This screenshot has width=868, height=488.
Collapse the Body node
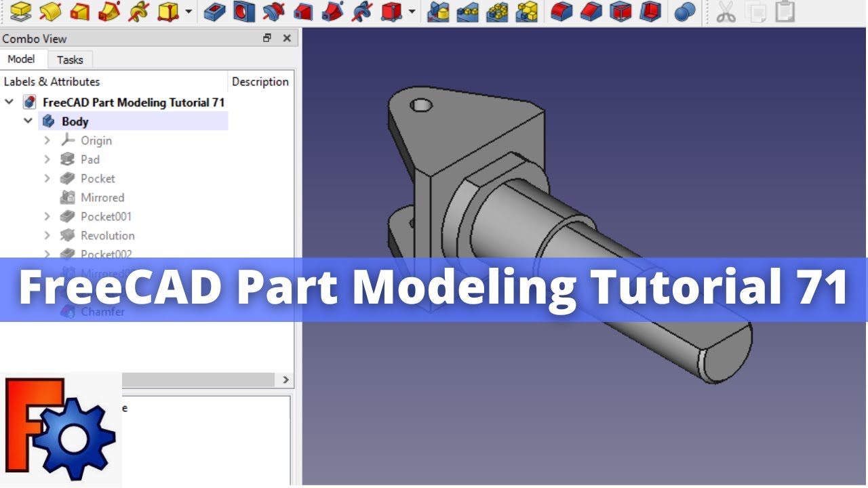[28, 121]
